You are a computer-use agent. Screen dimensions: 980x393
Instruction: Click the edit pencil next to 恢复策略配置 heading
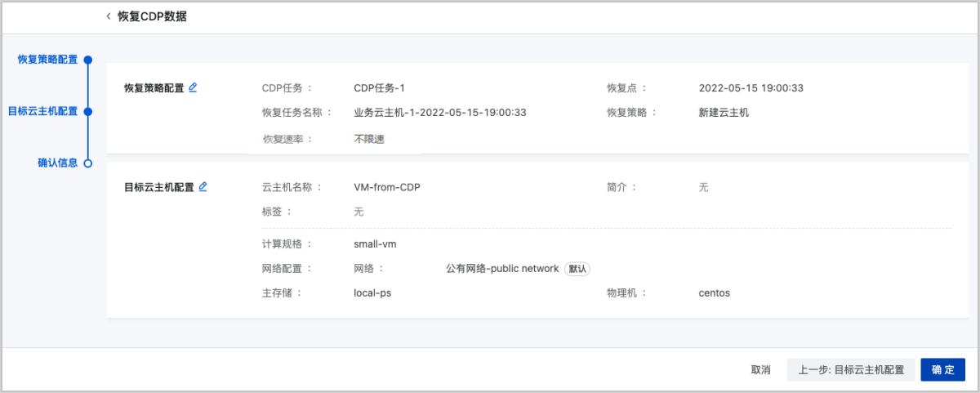click(193, 87)
